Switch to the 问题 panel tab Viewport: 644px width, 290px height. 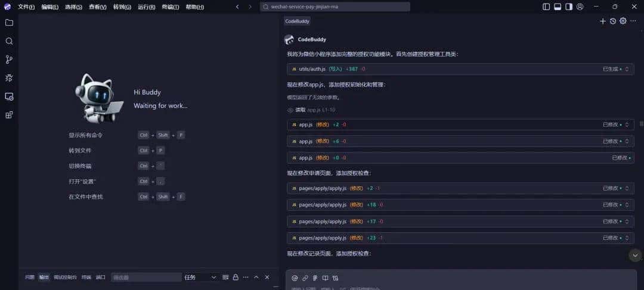point(30,277)
